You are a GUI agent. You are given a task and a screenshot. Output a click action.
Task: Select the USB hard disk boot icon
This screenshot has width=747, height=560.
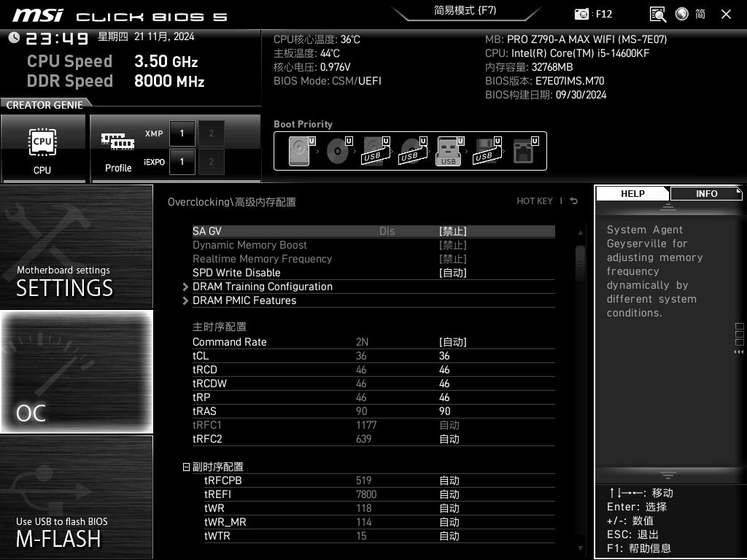click(376, 151)
